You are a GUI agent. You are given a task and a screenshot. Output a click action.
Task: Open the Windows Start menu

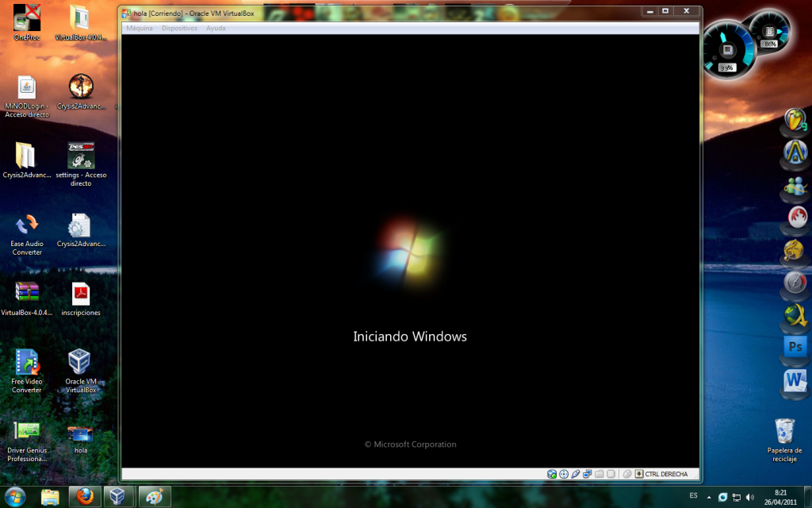15,497
